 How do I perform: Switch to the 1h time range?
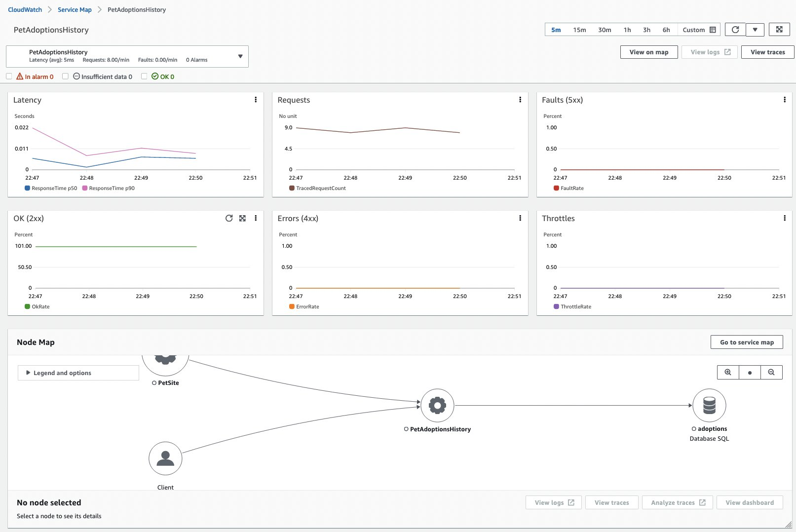point(627,30)
